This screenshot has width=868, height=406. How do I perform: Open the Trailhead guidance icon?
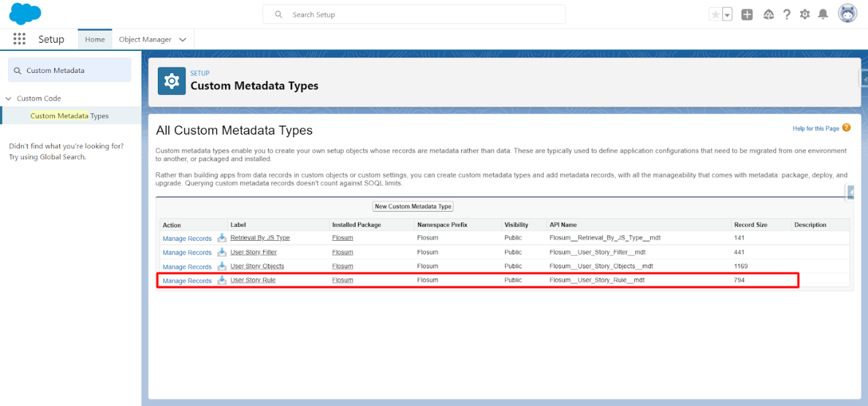click(x=768, y=14)
